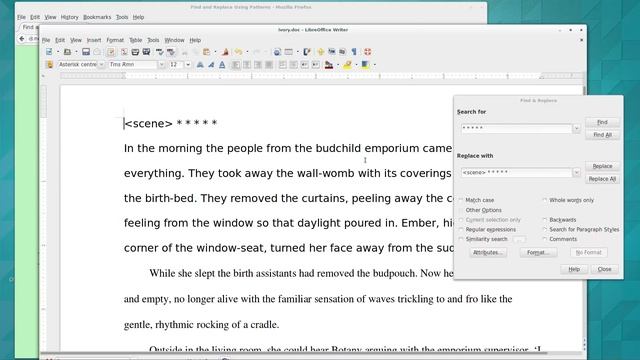Click the Find button in Find & Replace
The image size is (640, 360).
point(602,122)
